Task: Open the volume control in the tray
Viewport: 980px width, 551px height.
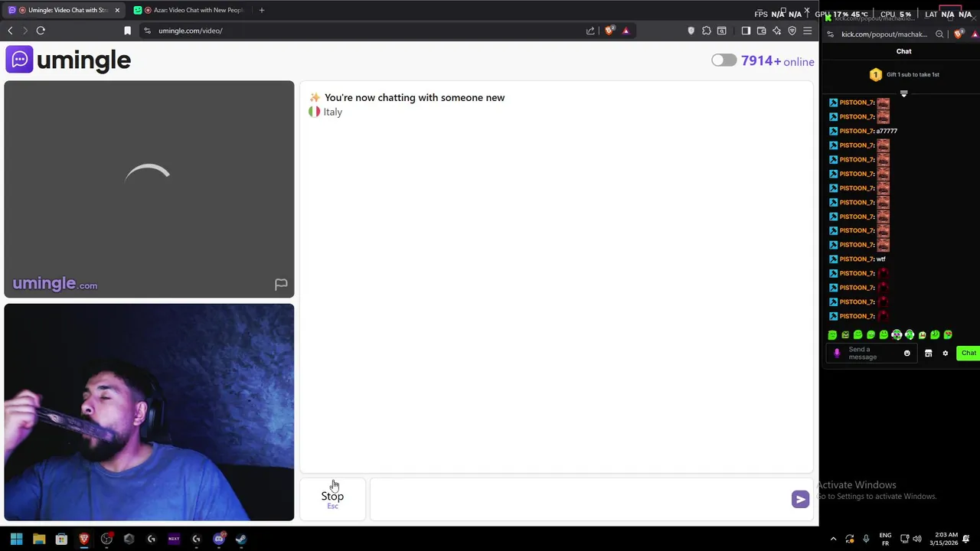Action: [917, 539]
